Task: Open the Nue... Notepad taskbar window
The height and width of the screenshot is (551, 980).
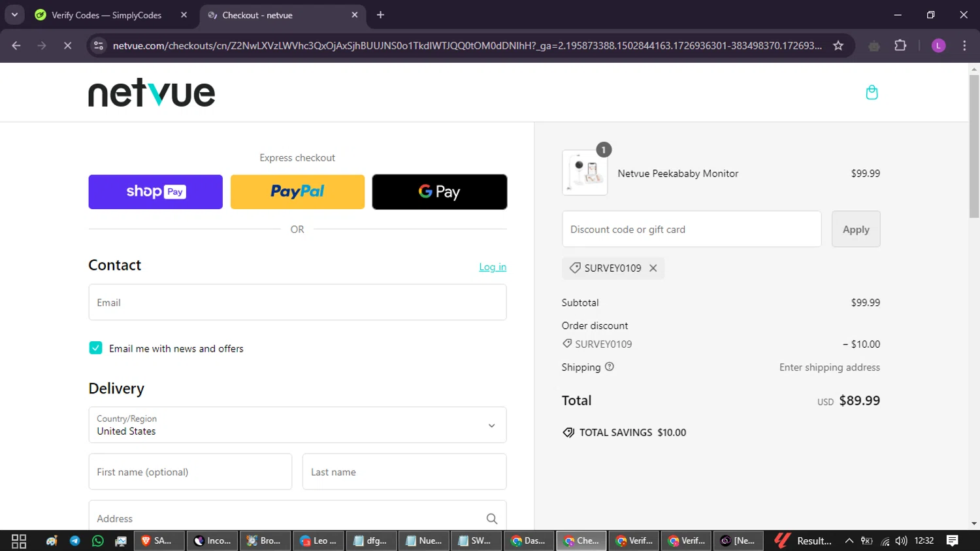Action: click(423, 541)
